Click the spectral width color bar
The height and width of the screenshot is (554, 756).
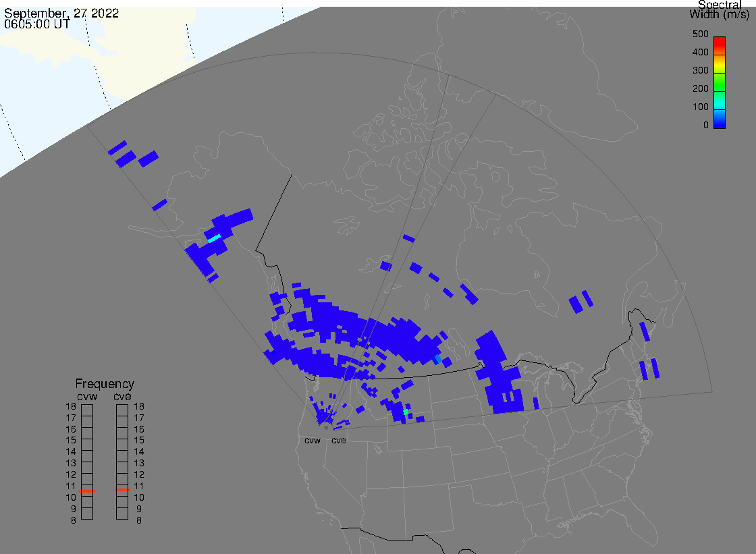tap(720, 82)
